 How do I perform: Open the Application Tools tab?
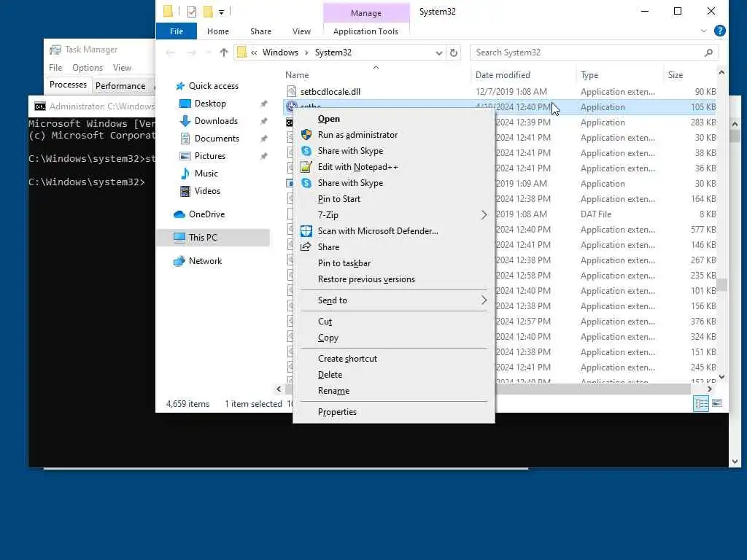[365, 31]
